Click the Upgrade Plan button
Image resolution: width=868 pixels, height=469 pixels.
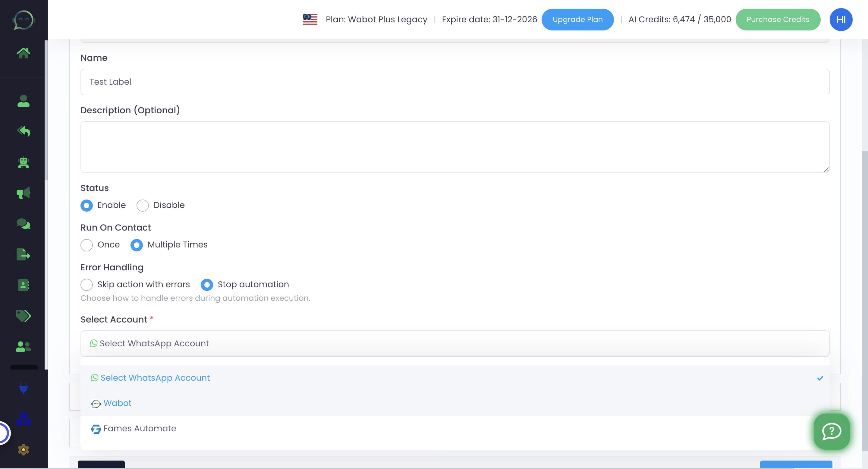tap(577, 19)
